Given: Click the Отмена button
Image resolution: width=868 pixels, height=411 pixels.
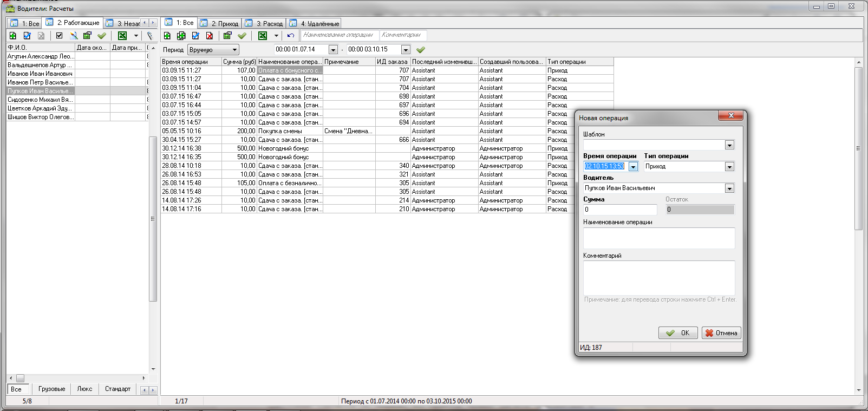Looking at the screenshot, I should pyautogui.click(x=721, y=333).
